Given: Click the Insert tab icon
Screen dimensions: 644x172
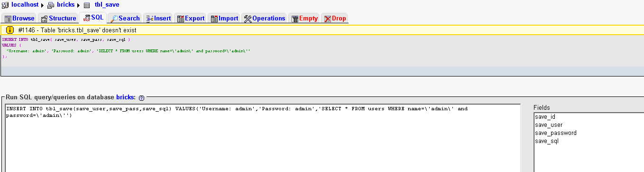Looking at the screenshot, I should point(150,19).
